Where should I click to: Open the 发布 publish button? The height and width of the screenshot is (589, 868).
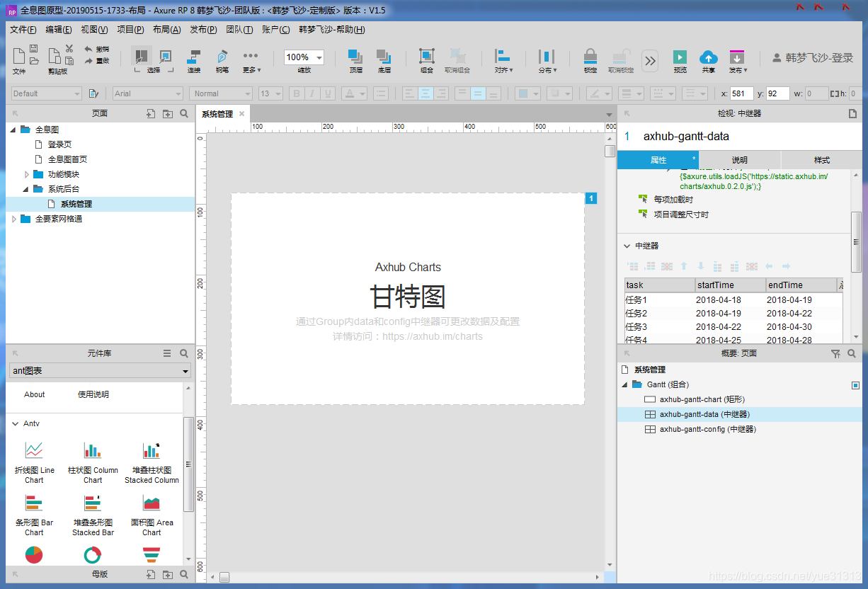738,61
